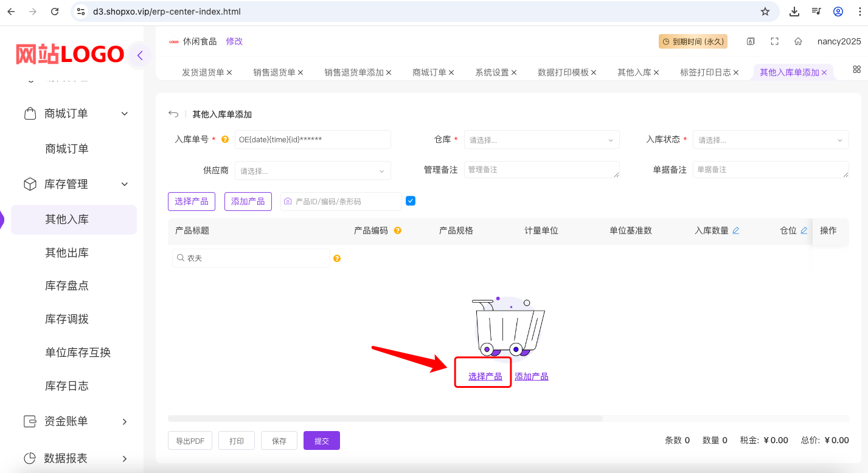Switch to the 数据打印模板 tab
The width and height of the screenshot is (868, 473).
click(563, 72)
